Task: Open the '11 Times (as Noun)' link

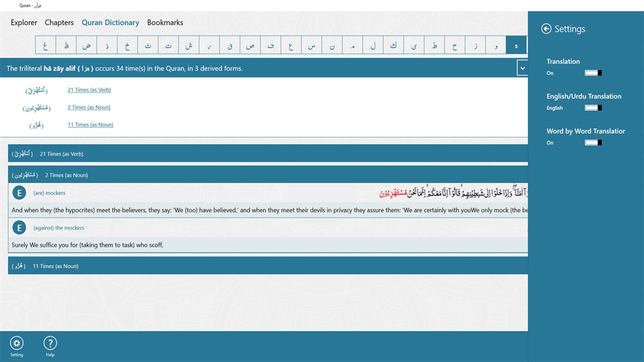Action: (x=90, y=124)
